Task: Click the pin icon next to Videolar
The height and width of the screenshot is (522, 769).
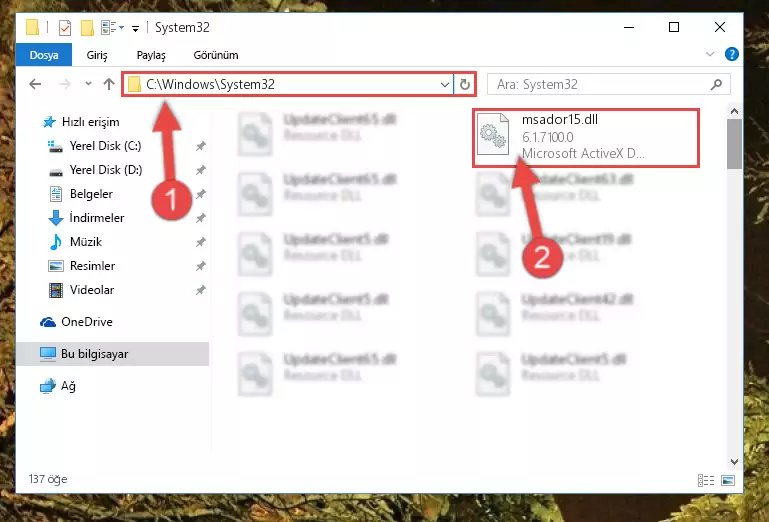Action: click(x=201, y=290)
